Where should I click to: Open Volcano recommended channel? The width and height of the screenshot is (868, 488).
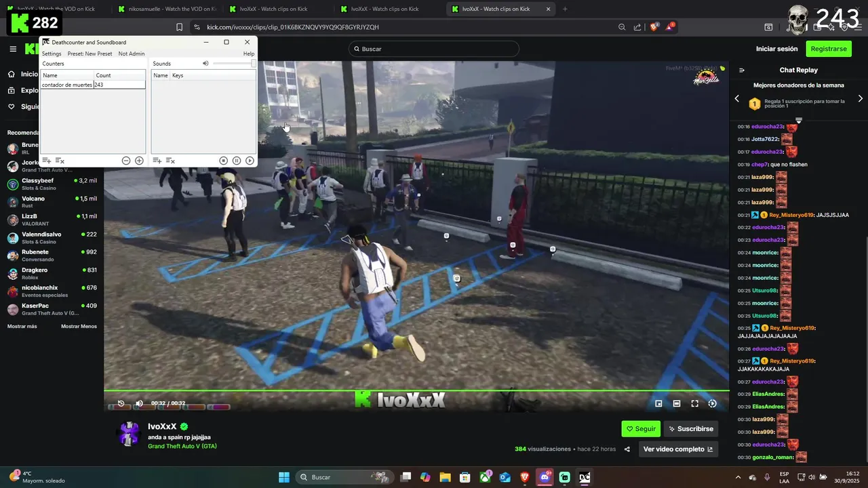coord(52,201)
